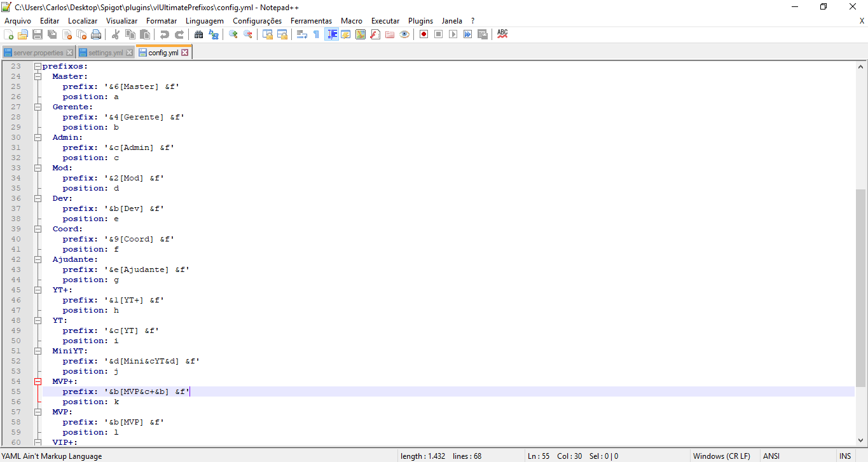This screenshot has width=868, height=462.
Task: Toggle word wrap in toolbar
Action: click(x=302, y=34)
